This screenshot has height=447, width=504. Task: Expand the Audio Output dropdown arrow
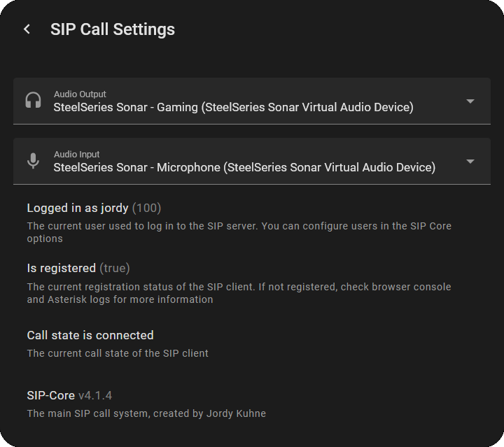[470, 101]
